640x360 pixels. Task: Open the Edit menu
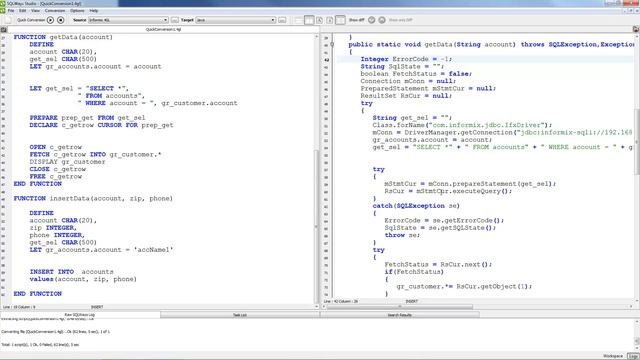[x=23, y=11]
